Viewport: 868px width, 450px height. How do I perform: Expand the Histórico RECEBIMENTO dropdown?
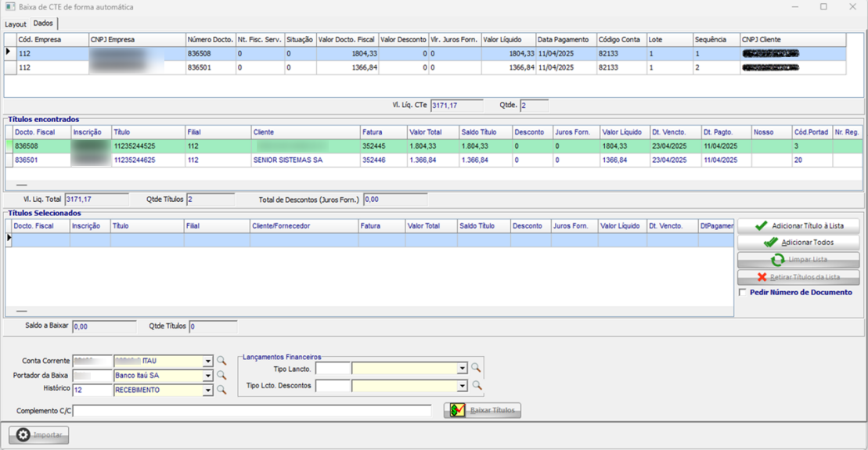(x=207, y=389)
